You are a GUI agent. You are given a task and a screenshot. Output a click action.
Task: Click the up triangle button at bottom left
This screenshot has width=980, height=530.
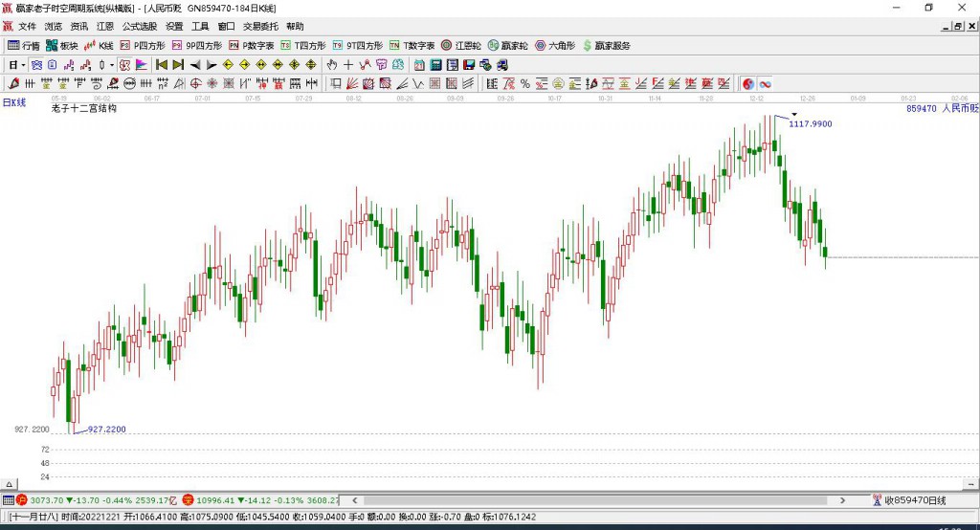pyautogui.click(x=9, y=484)
